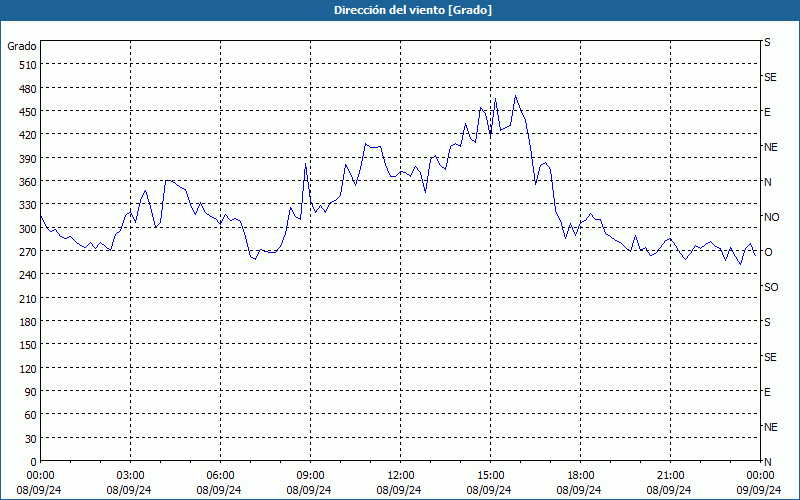Select the 12:00 time label
This screenshot has width=800, height=500.
[x=401, y=476]
